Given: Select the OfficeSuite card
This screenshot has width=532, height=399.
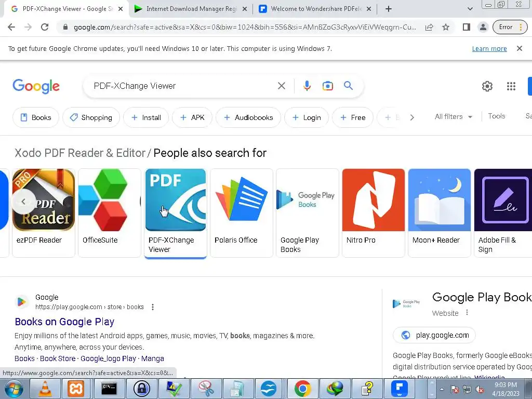Looking at the screenshot, I should [x=109, y=212].
